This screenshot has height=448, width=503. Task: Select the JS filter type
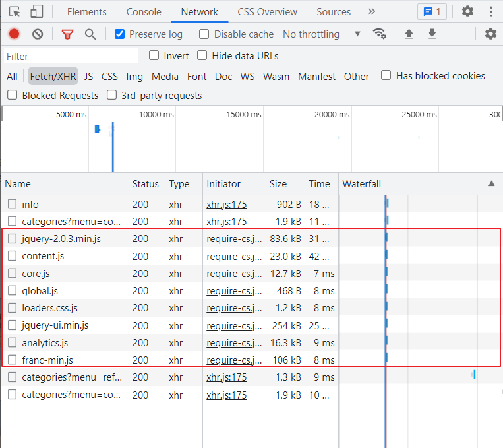click(89, 77)
